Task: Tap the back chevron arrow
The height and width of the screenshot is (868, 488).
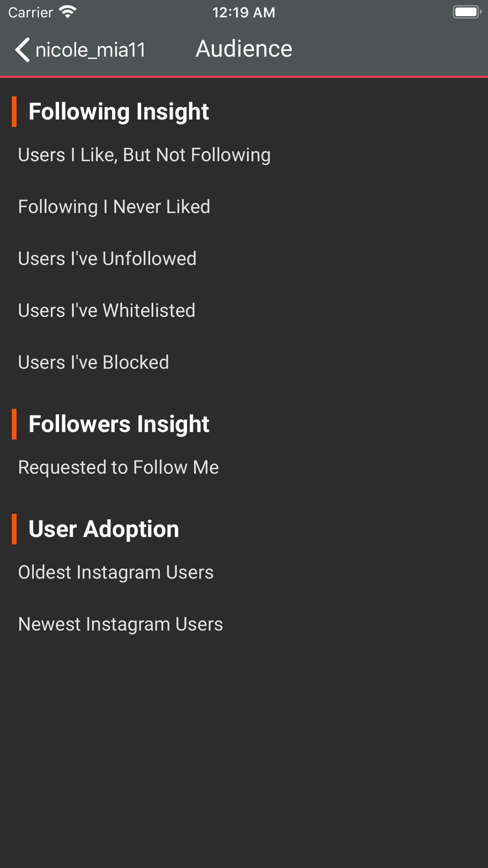Action: (22, 50)
